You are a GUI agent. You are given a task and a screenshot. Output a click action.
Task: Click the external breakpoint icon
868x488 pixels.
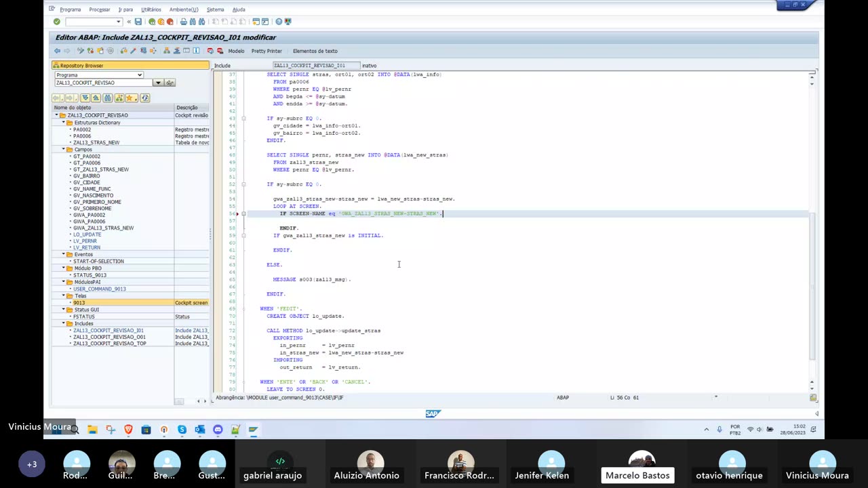point(220,51)
